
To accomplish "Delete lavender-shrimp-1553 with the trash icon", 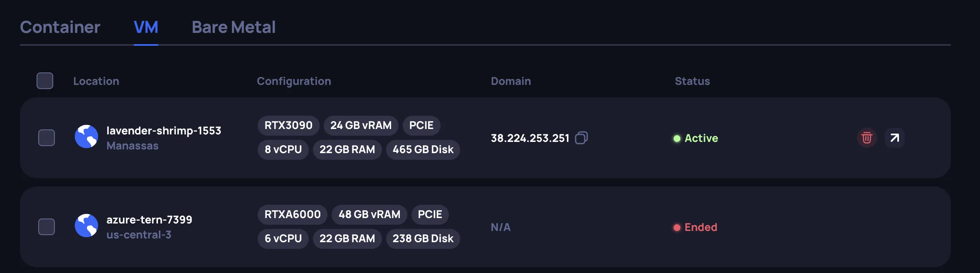I will pos(867,138).
